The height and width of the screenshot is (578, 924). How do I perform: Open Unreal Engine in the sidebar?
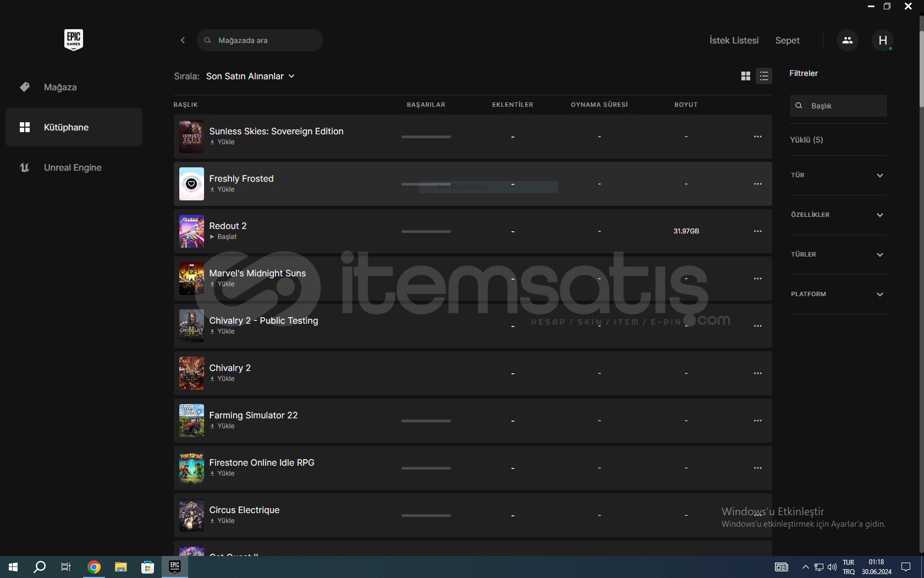tap(74, 167)
